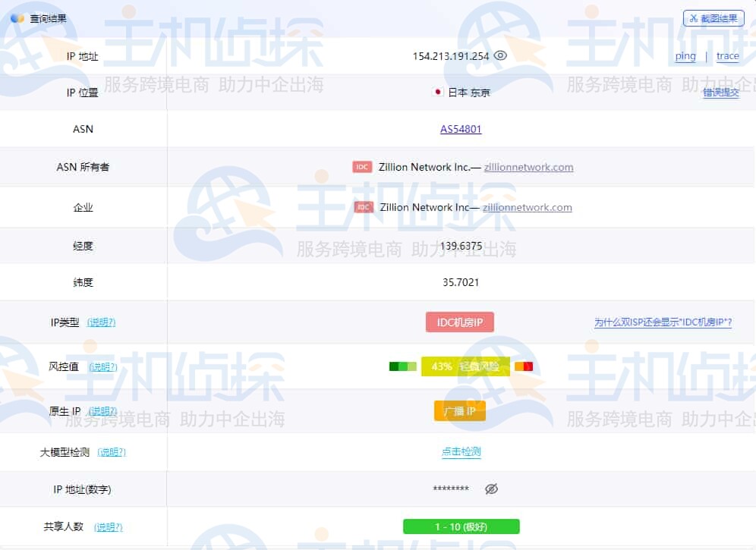Viewport: 756px width, 550px height.
Task: Click the camera icon inside the 截图结果 button
Action: pyautogui.click(x=693, y=19)
